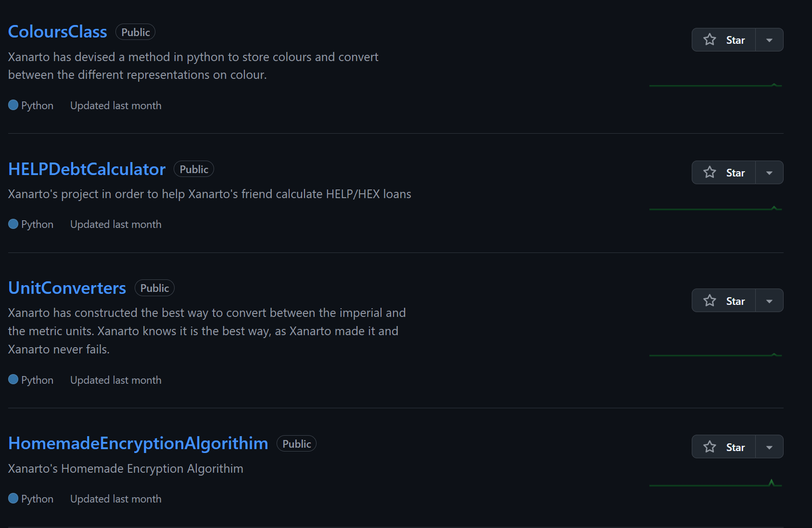
Task: Click the HomemadeEncryptionAlgorithim activity sparkline graph
Action: point(715,485)
